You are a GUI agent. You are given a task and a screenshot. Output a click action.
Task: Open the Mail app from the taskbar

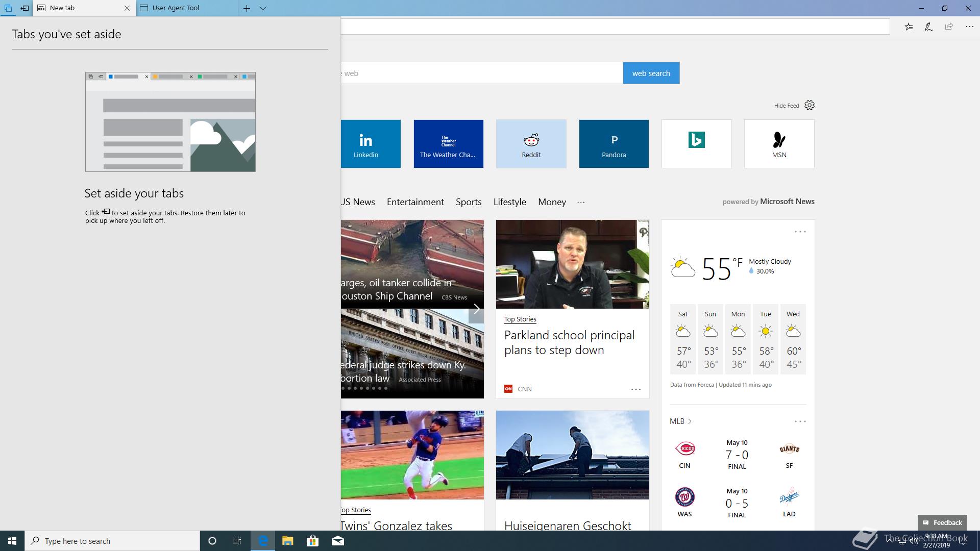[338, 541]
